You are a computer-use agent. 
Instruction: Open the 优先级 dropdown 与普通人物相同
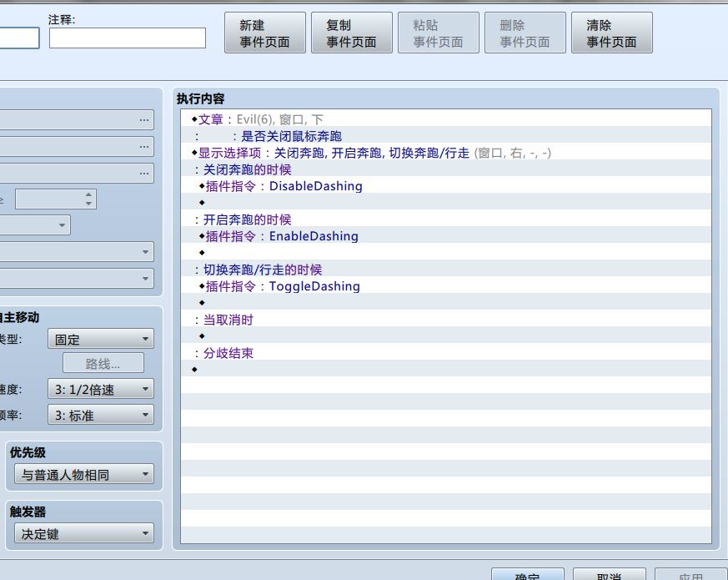point(84,474)
